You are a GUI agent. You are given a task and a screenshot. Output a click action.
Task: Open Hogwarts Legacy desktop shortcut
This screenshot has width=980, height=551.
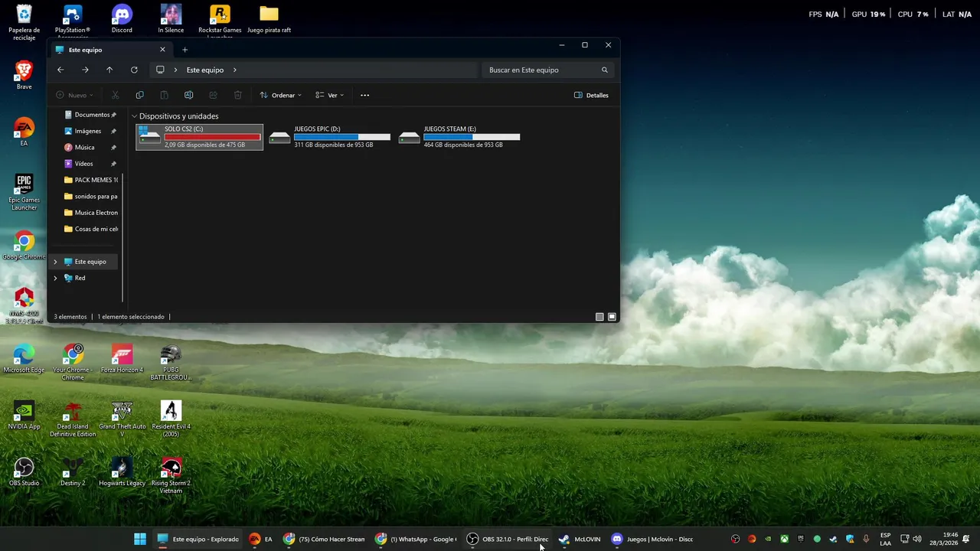(x=122, y=472)
